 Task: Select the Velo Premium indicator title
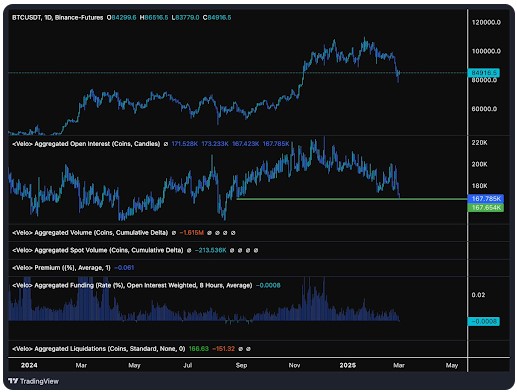click(61, 268)
